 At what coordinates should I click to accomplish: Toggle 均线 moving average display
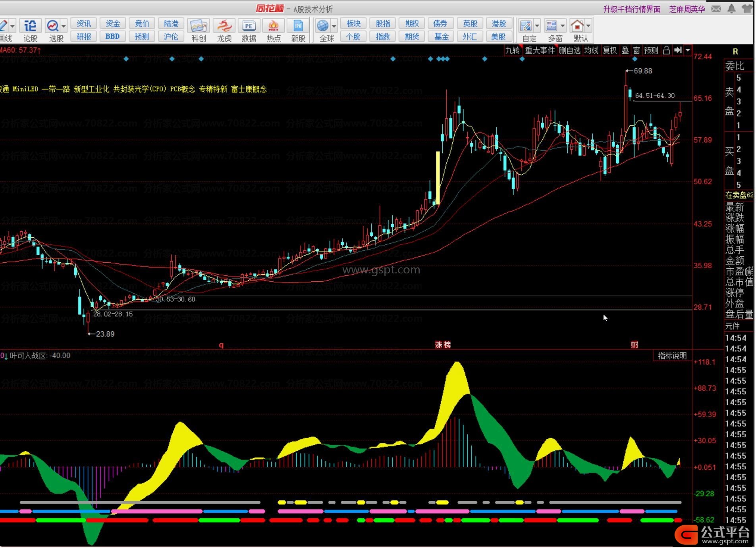(591, 50)
